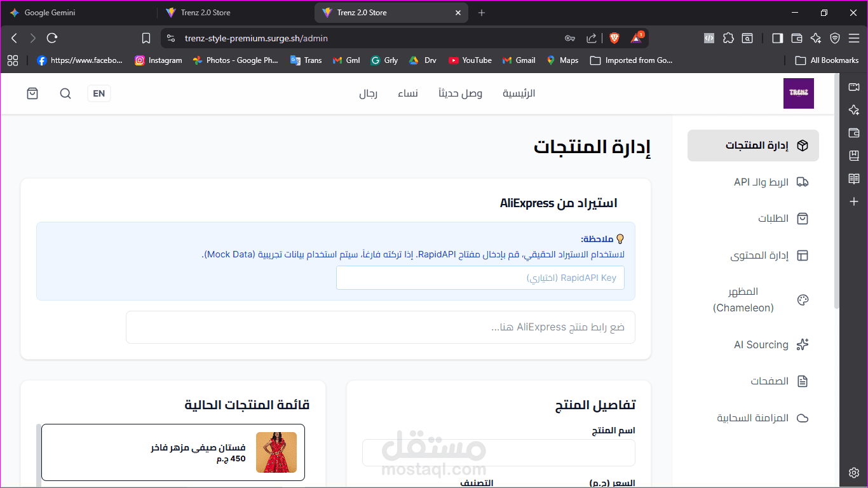The width and height of the screenshot is (868, 488).
Task: Open the browser hamburger main menu
Action: (x=854, y=38)
